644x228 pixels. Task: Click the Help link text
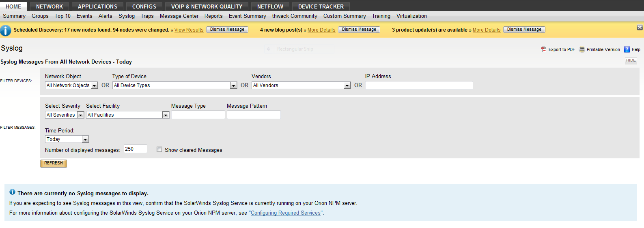pyautogui.click(x=636, y=49)
